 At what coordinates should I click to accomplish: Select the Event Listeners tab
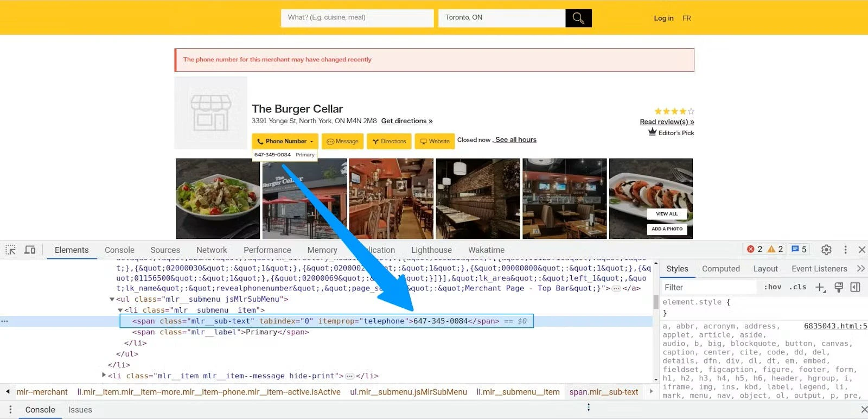[819, 269]
